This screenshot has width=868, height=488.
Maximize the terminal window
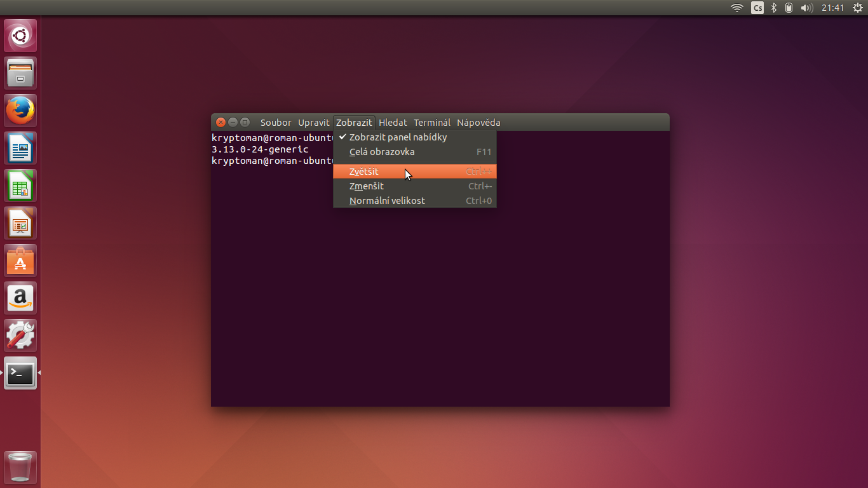click(245, 123)
